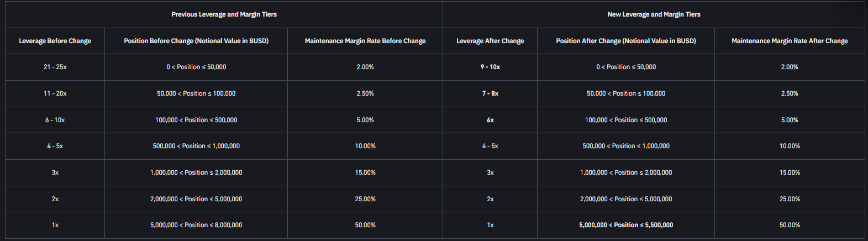Select the "Position Before Change" column header

click(196, 41)
